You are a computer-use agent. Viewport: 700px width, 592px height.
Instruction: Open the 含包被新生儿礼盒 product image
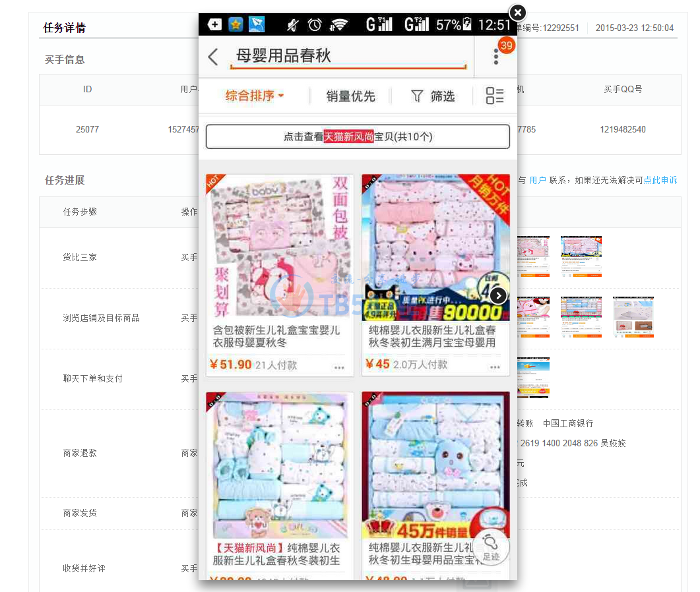(284, 247)
